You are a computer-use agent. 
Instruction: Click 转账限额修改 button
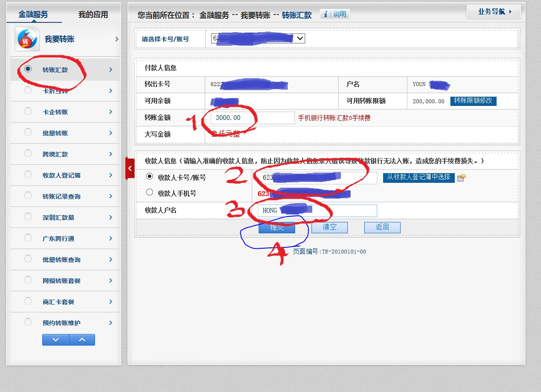473,101
